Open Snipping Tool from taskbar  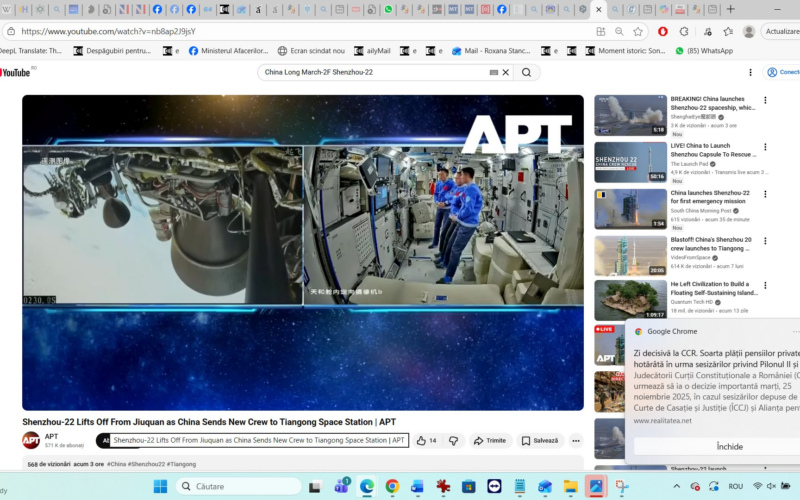click(621, 486)
